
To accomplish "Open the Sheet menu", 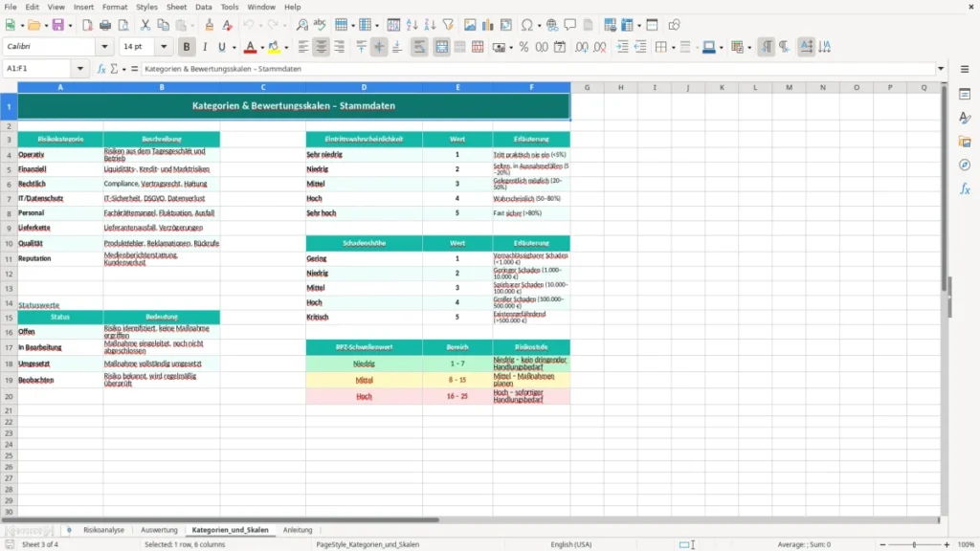I will (x=176, y=7).
